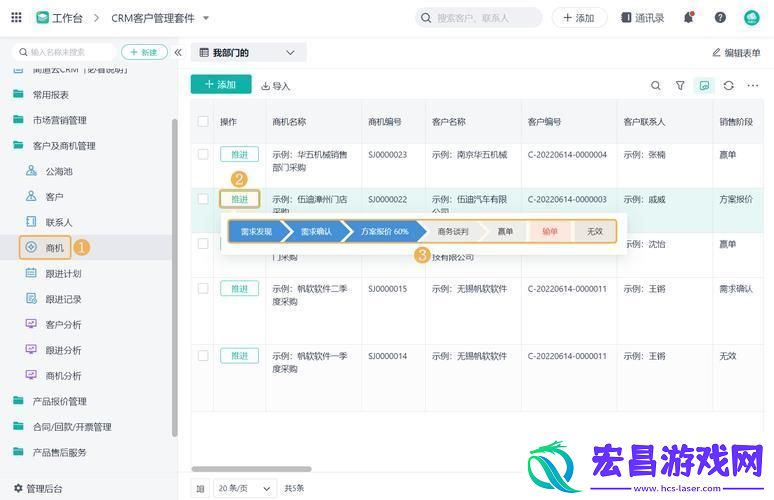Open the CRM客户管理套件 dropdown arrow

coord(206,18)
